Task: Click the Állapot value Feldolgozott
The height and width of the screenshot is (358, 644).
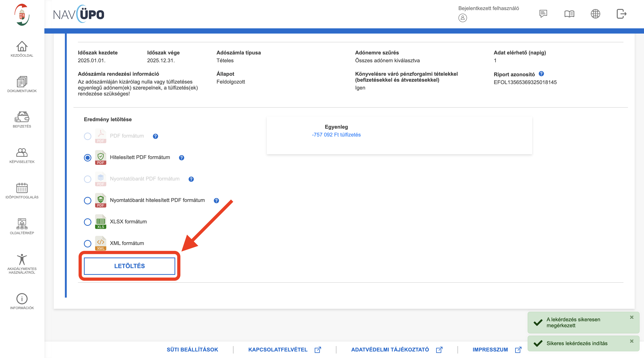Action: pyautogui.click(x=230, y=82)
